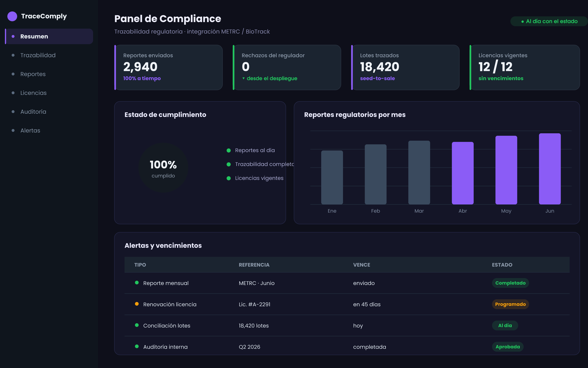Viewport: 588px width, 368px height.
Task: Select the Feb bar in the chart
Action: click(375, 174)
